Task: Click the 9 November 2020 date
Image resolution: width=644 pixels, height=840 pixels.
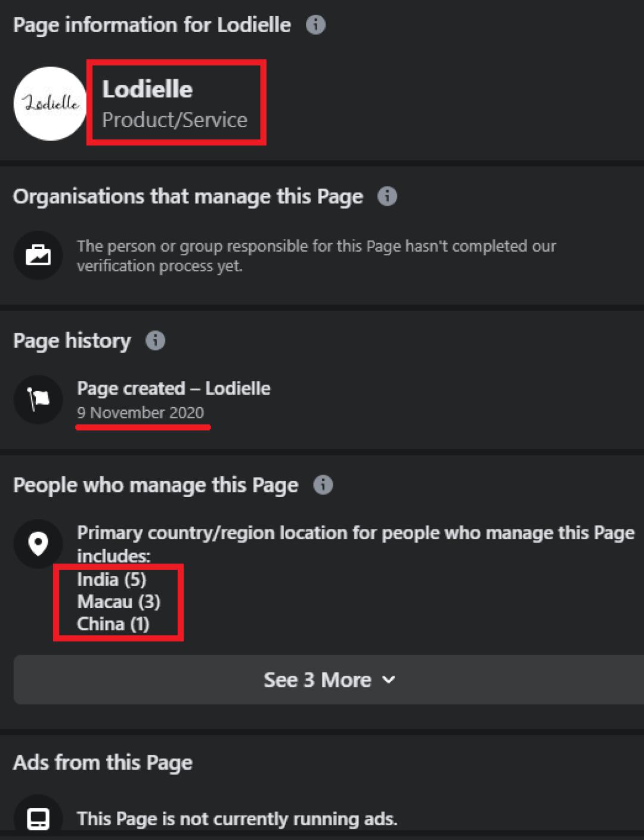Action: [x=140, y=413]
